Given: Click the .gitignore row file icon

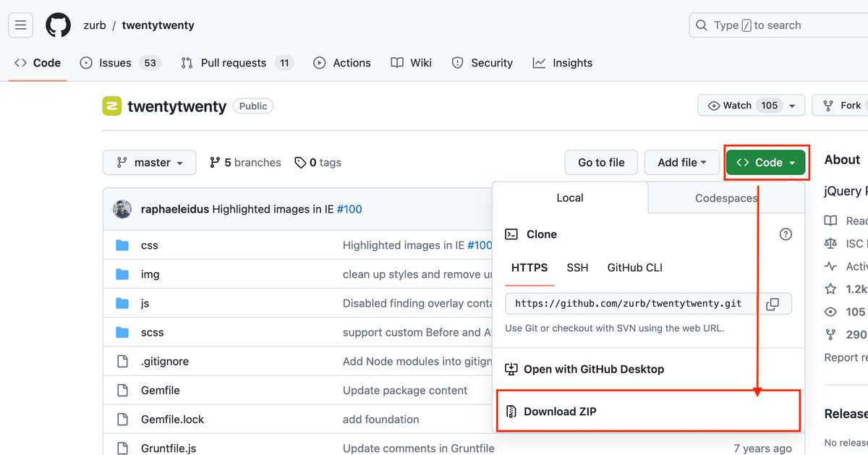Looking at the screenshot, I should pyautogui.click(x=122, y=361).
